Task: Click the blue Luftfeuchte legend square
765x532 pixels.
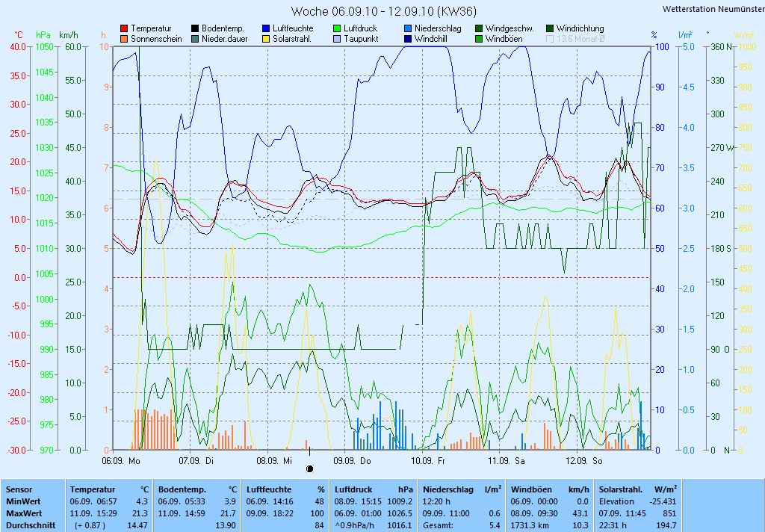Action: tap(266, 28)
